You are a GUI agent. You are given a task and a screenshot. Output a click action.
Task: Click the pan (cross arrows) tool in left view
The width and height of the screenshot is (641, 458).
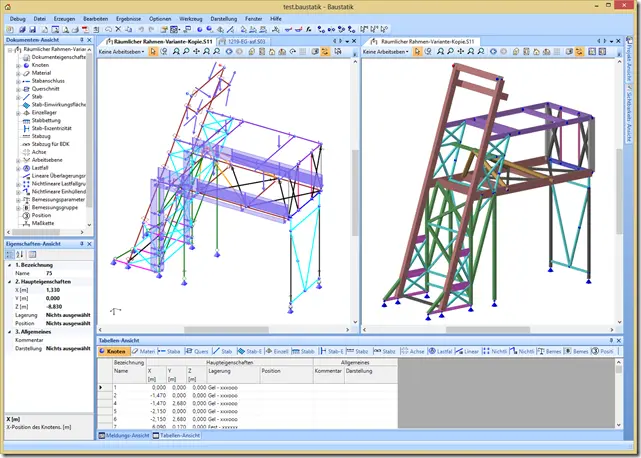pyautogui.click(x=197, y=52)
